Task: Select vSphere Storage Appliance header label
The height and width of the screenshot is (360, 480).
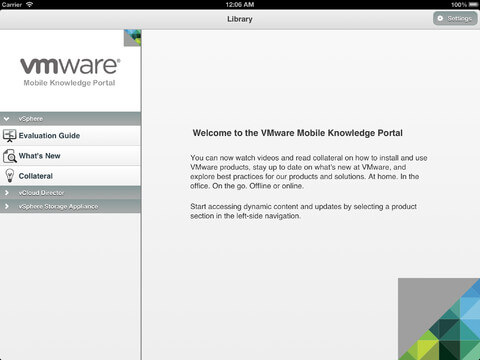Action: pyautogui.click(x=58, y=207)
